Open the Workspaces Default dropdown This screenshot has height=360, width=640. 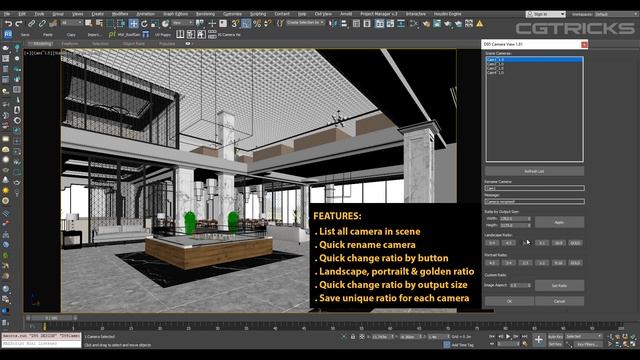pyautogui.click(x=616, y=14)
